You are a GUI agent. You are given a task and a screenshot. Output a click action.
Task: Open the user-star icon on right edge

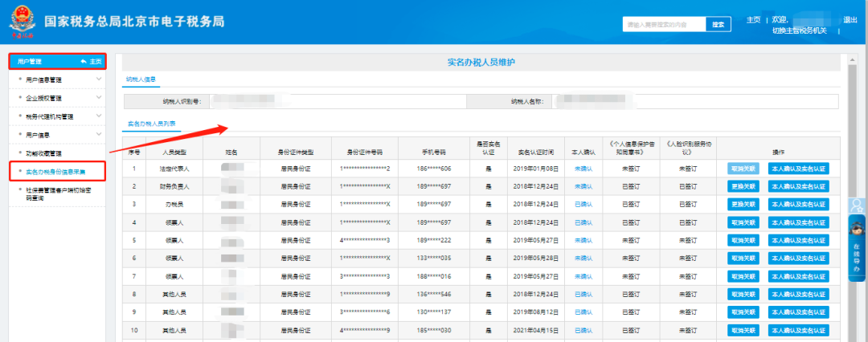(x=858, y=206)
